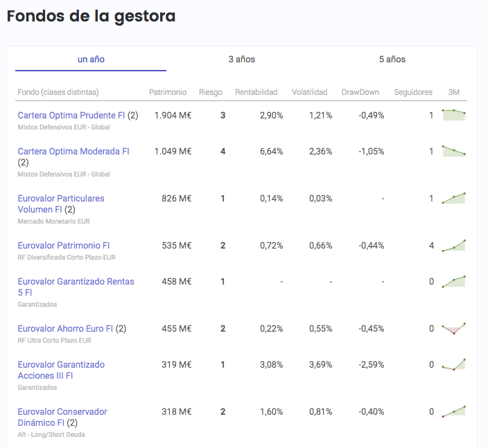Click the '318 M€' patrimonio value
Screen dimensions: 488x448
coord(177,411)
